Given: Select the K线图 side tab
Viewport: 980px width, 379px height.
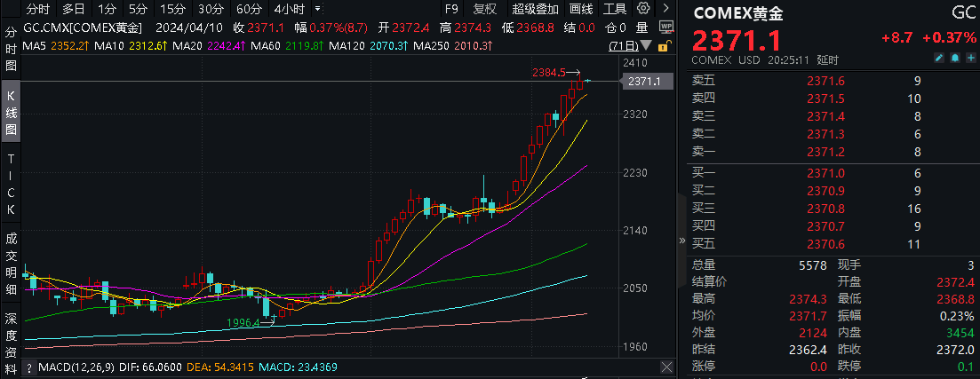Looking at the screenshot, I should [11, 113].
